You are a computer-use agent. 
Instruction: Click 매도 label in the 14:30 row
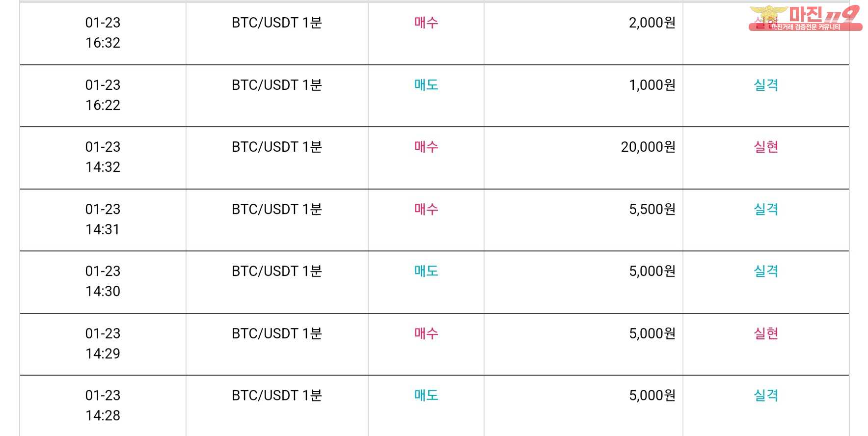[426, 271]
